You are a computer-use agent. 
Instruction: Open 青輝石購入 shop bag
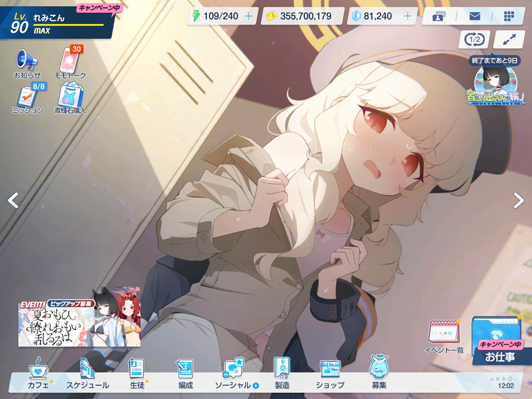point(70,99)
